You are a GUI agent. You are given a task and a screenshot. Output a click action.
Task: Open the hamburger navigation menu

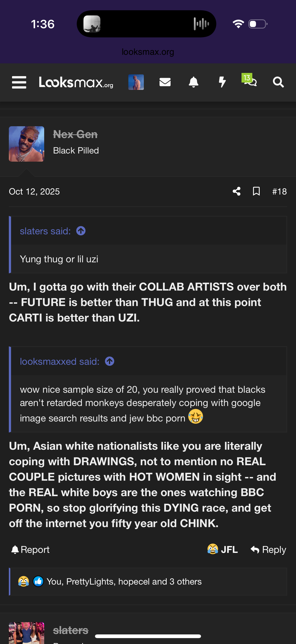(x=19, y=82)
